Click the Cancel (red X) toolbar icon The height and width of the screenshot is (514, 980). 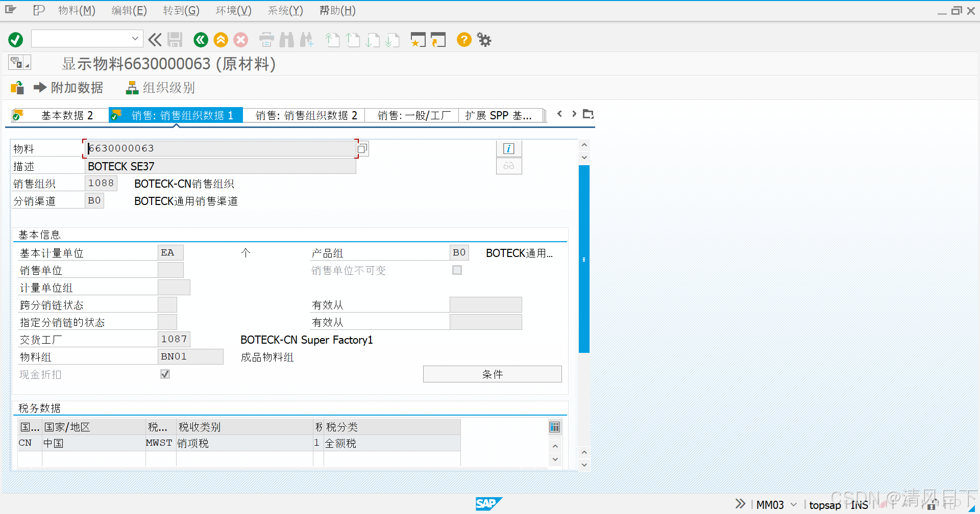(x=241, y=39)
